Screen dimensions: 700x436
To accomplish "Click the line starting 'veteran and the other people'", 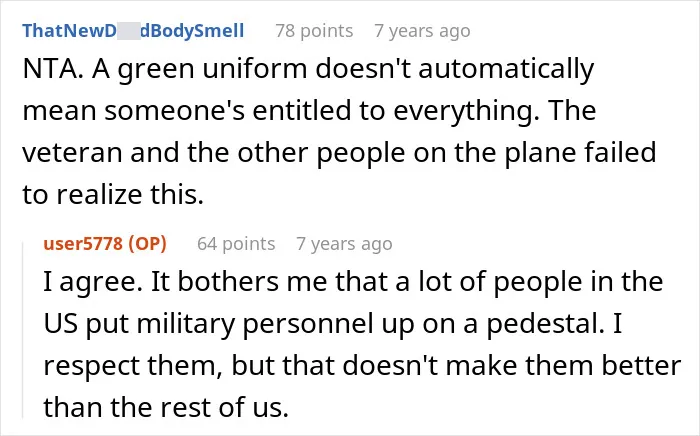I will [339, 152].
